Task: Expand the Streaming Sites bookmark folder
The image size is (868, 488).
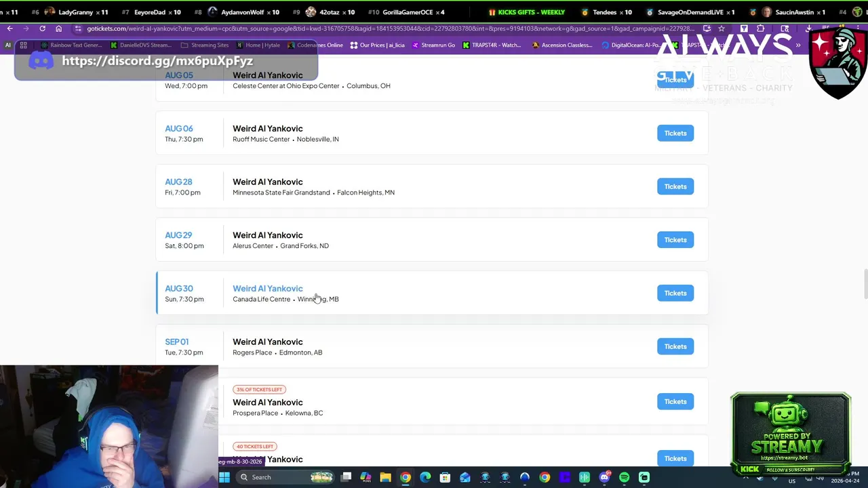Action: 205,45
